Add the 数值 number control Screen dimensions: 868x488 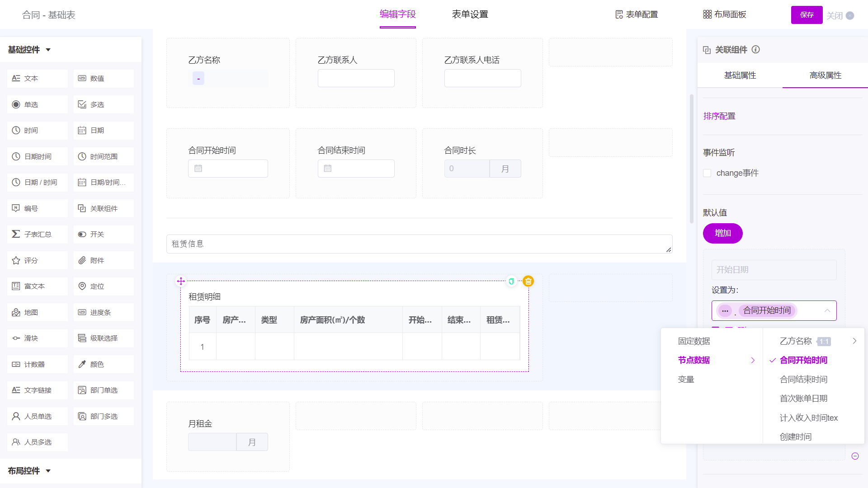tap(104, 79)
